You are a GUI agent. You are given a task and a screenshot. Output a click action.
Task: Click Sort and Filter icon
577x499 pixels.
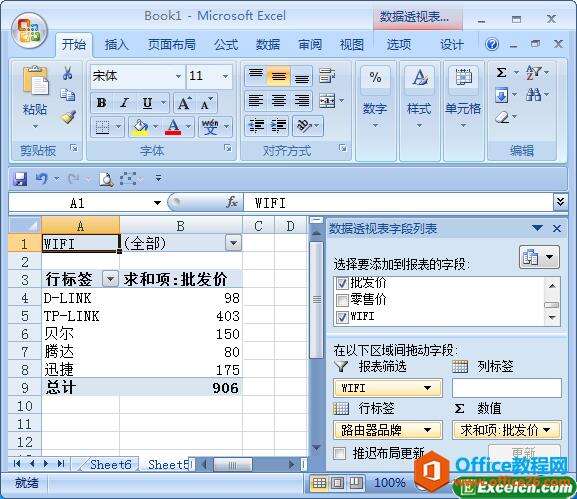click(533, 72)
